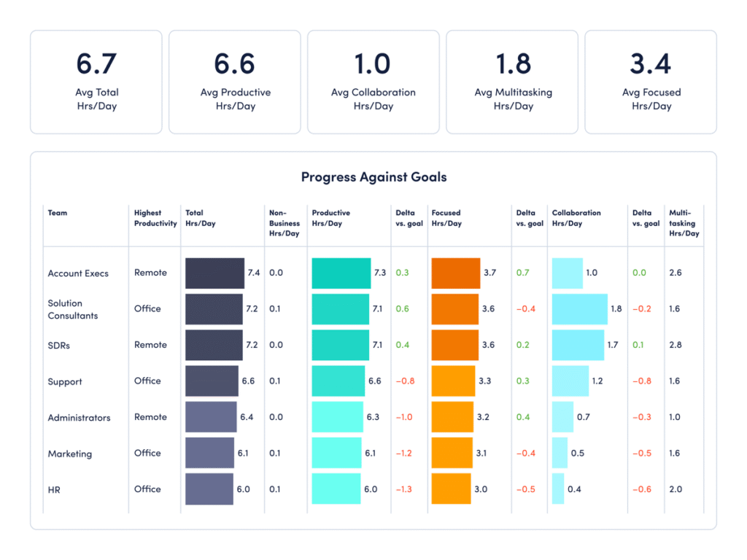Click Solution Consultants collaboration light-blue bar
Image resolution: width=747 pixels, height=560 pixels.
coord(579,309)
